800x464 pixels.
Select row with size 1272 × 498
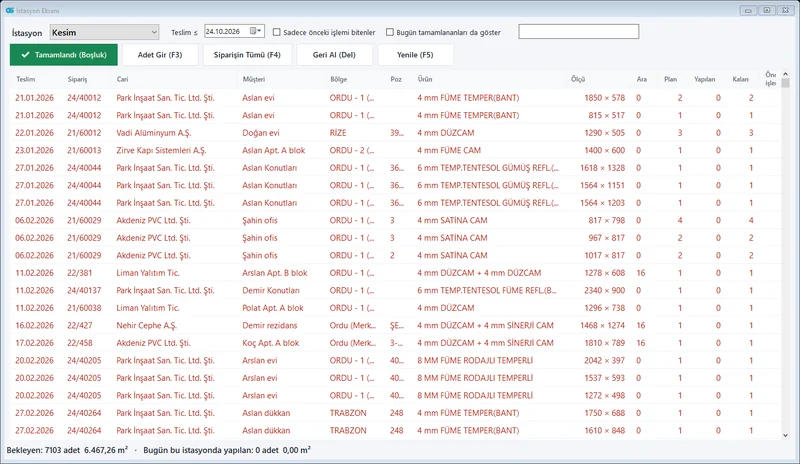pyautogui.click(x=395, y=396)
